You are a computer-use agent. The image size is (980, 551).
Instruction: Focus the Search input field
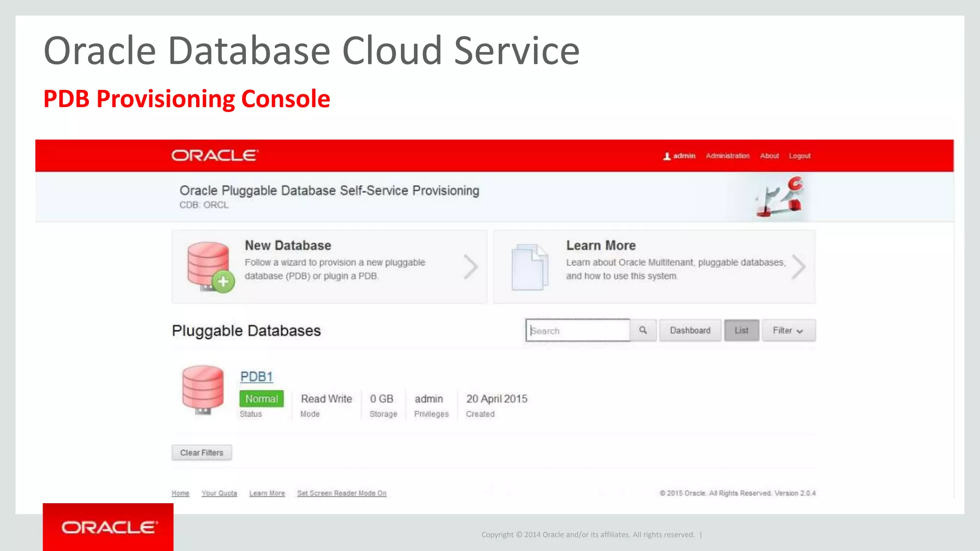[578, 331]
